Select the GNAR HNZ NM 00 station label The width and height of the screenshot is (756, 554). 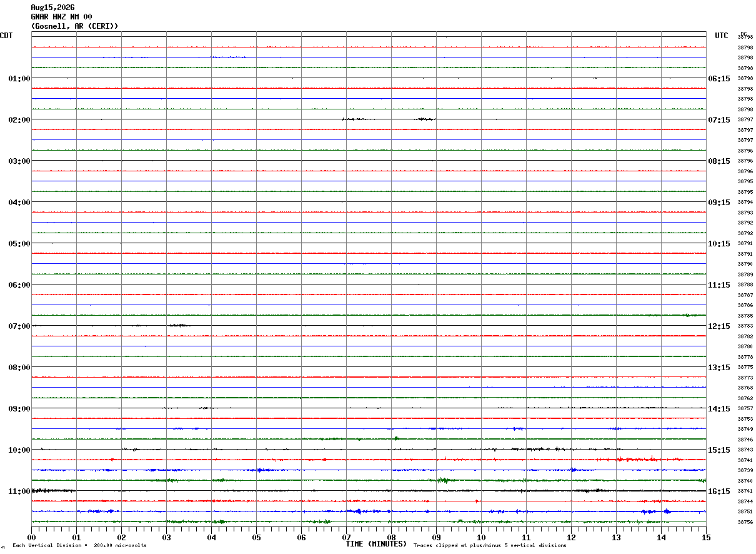pyautogui.click(x=61, y=17)
